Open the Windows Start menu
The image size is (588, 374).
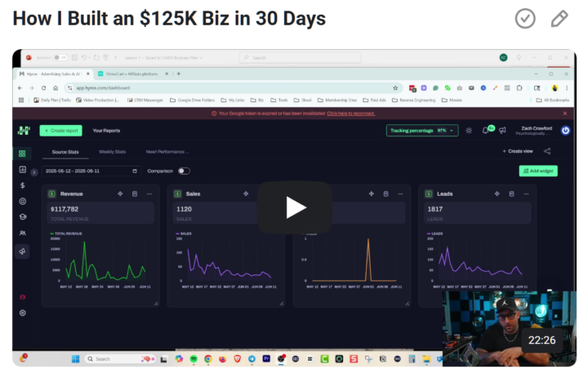tap(75, 359)
